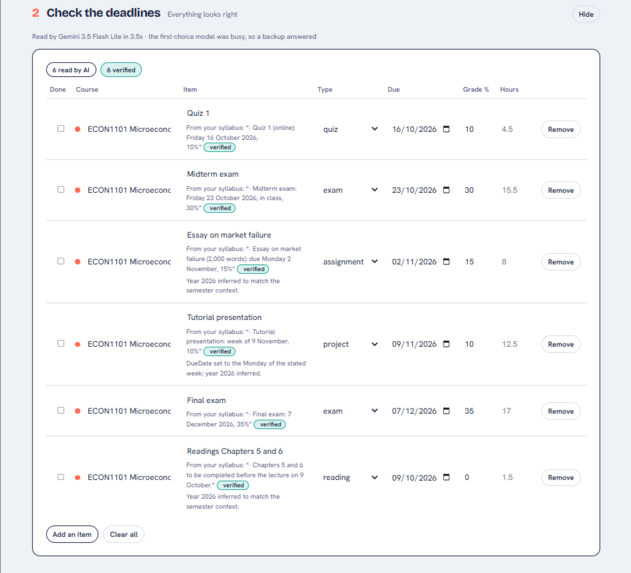Image resolution: width=631 pixels, height=573 pixels.
Task: Check Done box for Readings Chapters 5 and 6
Action: tap(61, 477)
